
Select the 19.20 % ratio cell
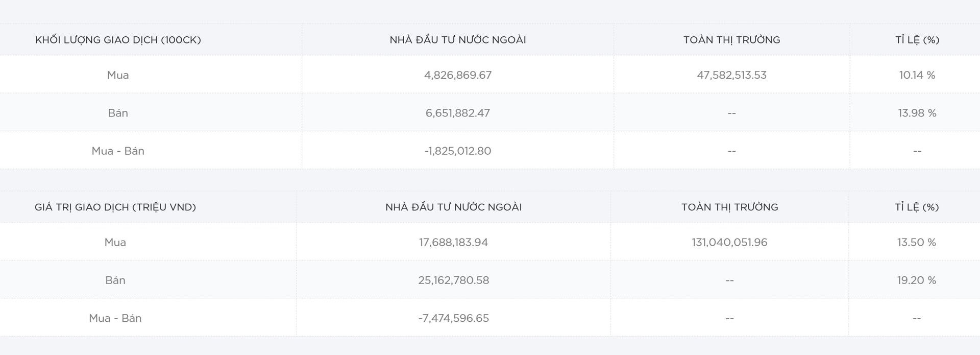pos(916,280)
